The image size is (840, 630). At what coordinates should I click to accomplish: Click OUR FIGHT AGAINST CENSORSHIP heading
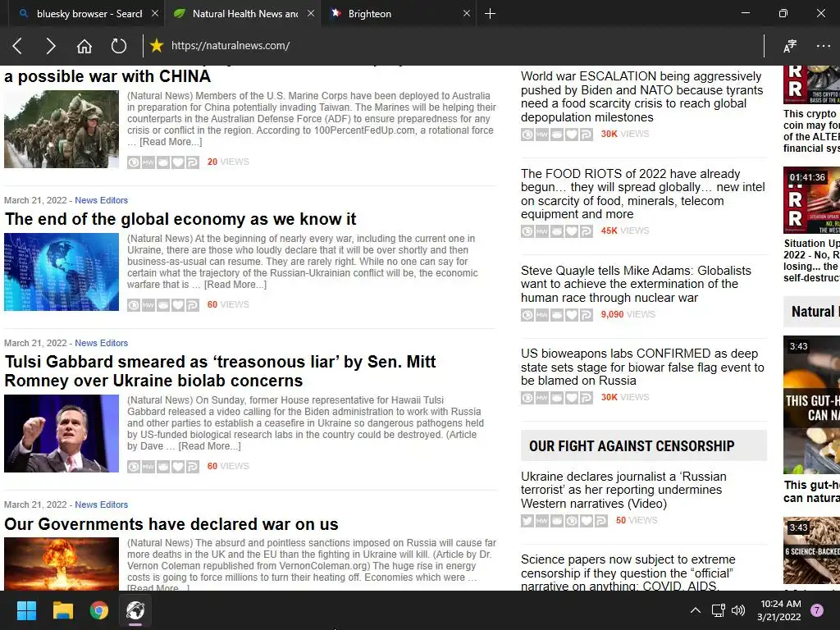click(x=632, y=446)
